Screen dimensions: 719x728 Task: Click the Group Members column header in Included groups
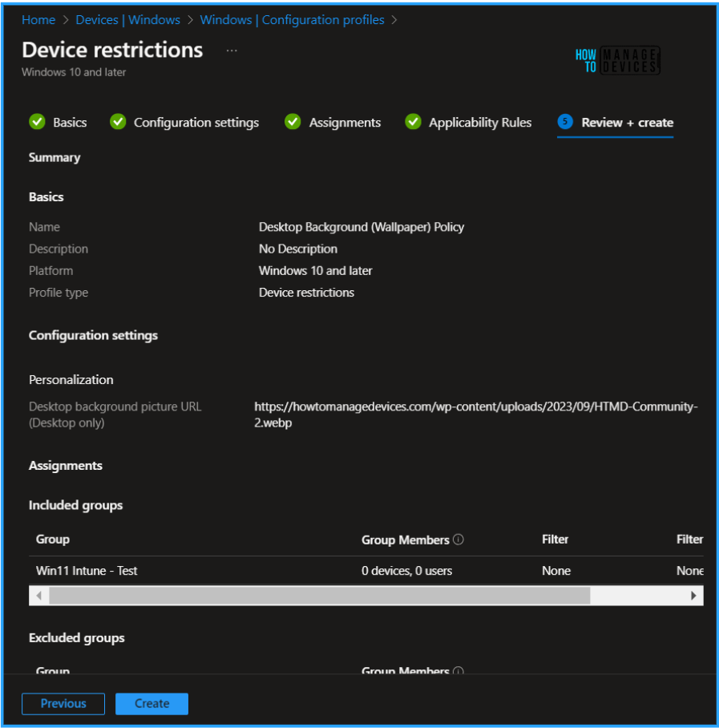tap(406, 540)
